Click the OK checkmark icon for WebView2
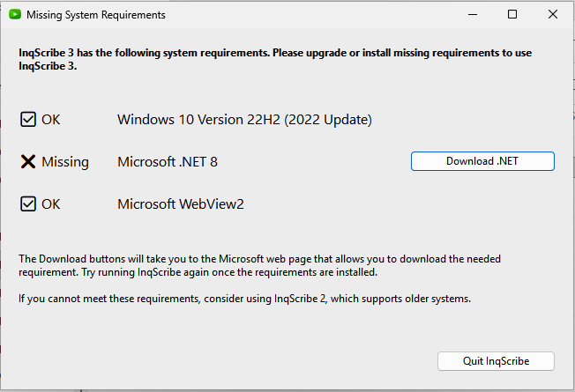The width and height of the screenshot is (575, 392). [28, 204]
